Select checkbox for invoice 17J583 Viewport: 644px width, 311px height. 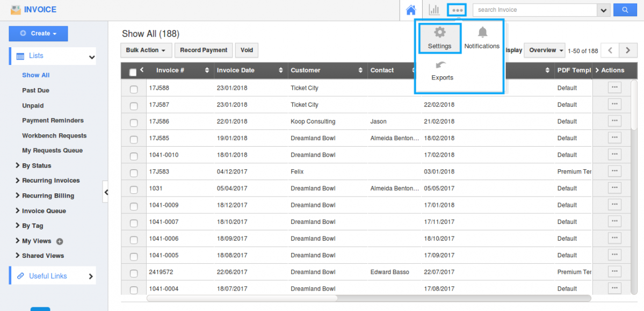point(134,173)
